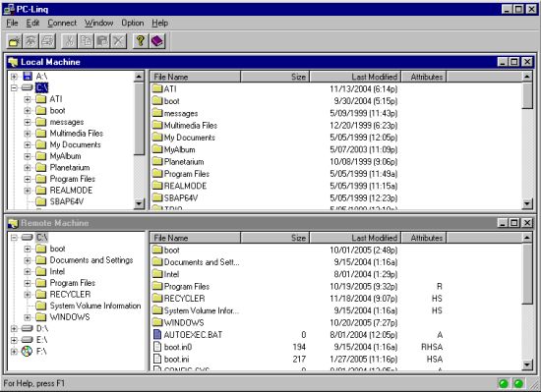Sort Local Machine list by File Name header
This screenshot has width=541, height=392.
click(196, 77)
